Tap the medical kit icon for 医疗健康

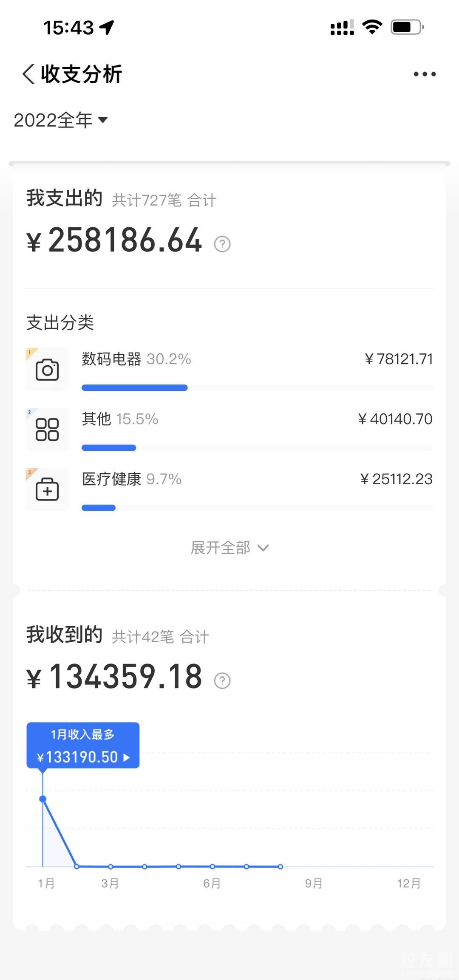pos(47,489)
